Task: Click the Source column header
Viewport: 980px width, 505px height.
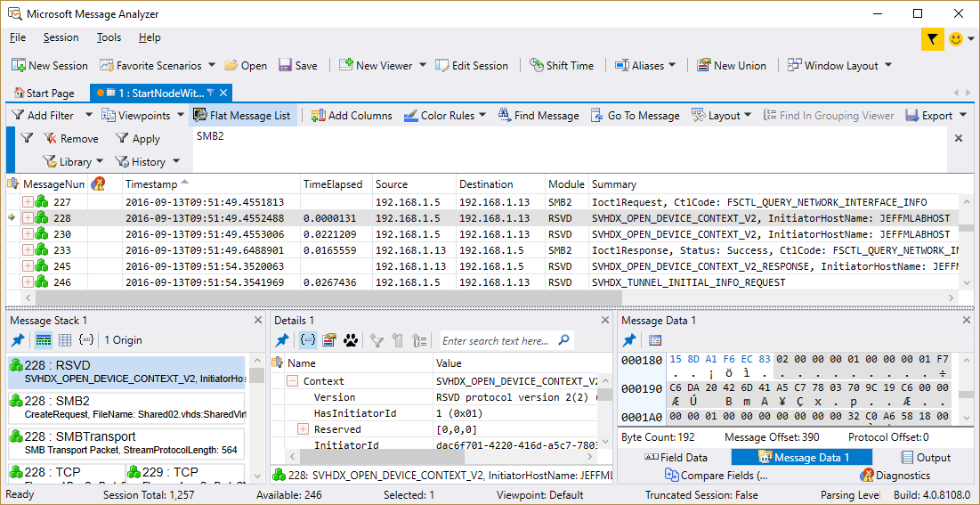Action: (414, 184)
